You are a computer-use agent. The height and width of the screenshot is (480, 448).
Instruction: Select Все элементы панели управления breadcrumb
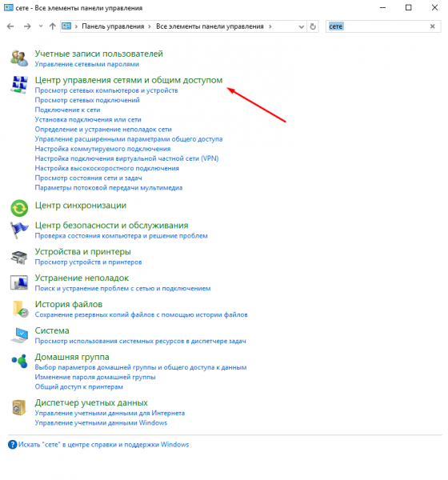(x=210, y=26)
